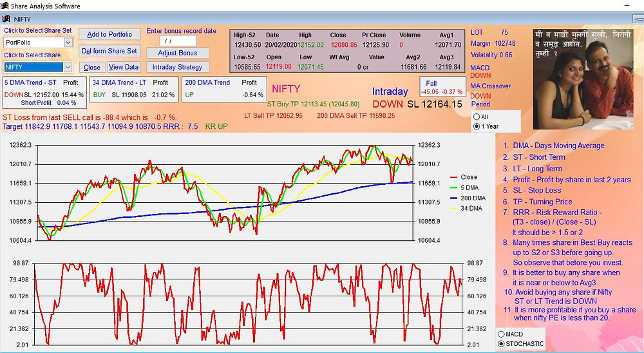Click the date 20/02/2020
Screen dimensions: 644x353
281,45
